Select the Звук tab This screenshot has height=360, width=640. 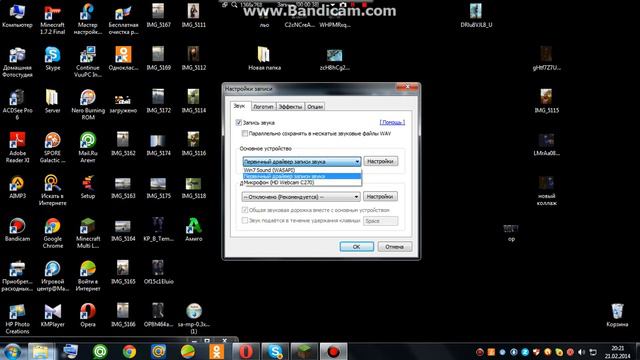(240, 106)
